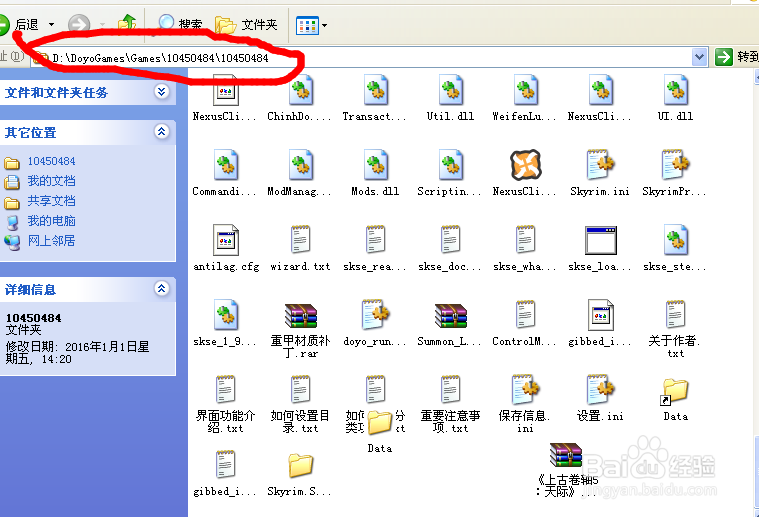Open the back history dropdown arrow
This screenshot has height=517, width=759.
click(x=51, y=24)
